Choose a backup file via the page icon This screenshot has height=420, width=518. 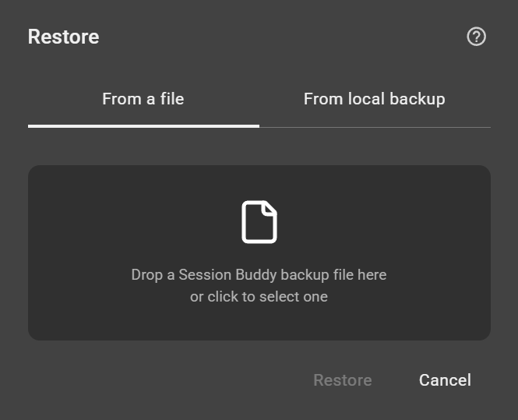tap(259, 222)
